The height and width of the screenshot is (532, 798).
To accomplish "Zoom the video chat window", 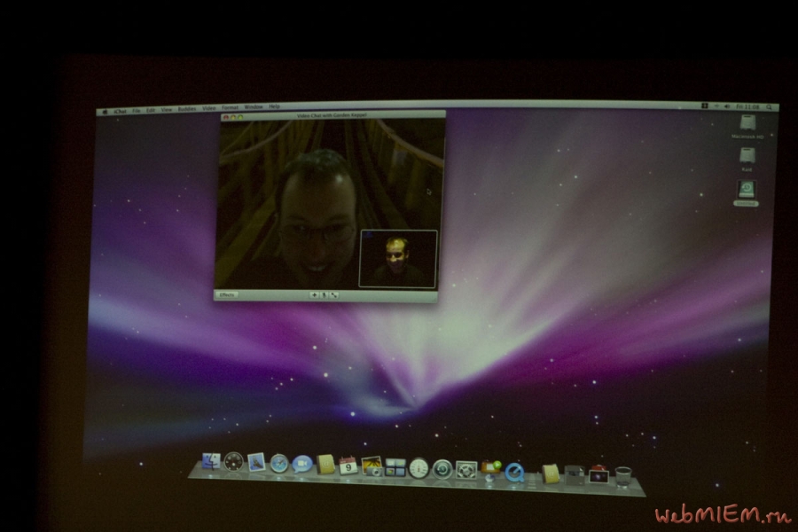I will click(x=240, y=117).
